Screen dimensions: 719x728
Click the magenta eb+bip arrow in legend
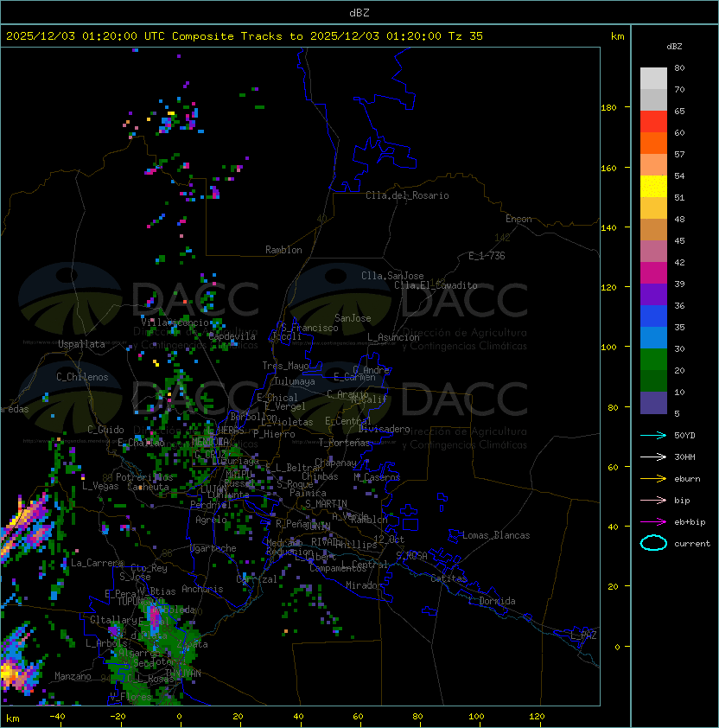pos(653,522)
